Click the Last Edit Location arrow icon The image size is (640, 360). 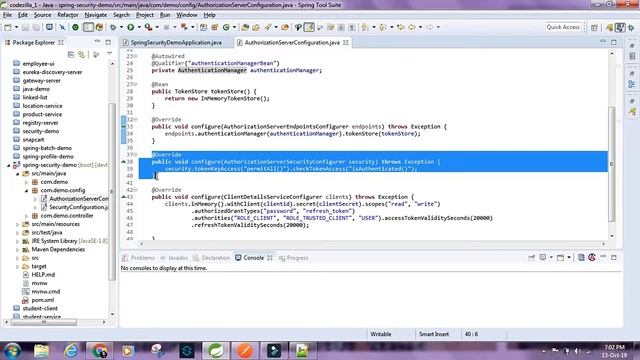coord(401,27)
